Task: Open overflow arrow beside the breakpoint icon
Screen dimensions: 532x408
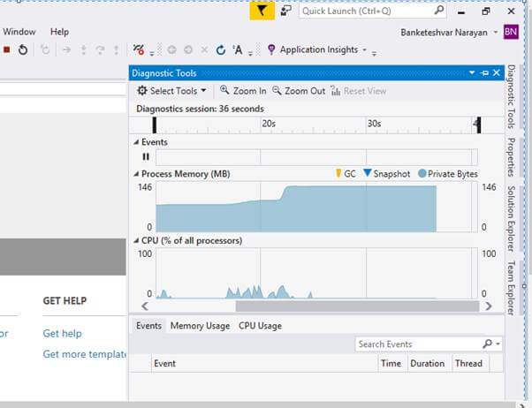Action: 152,53
